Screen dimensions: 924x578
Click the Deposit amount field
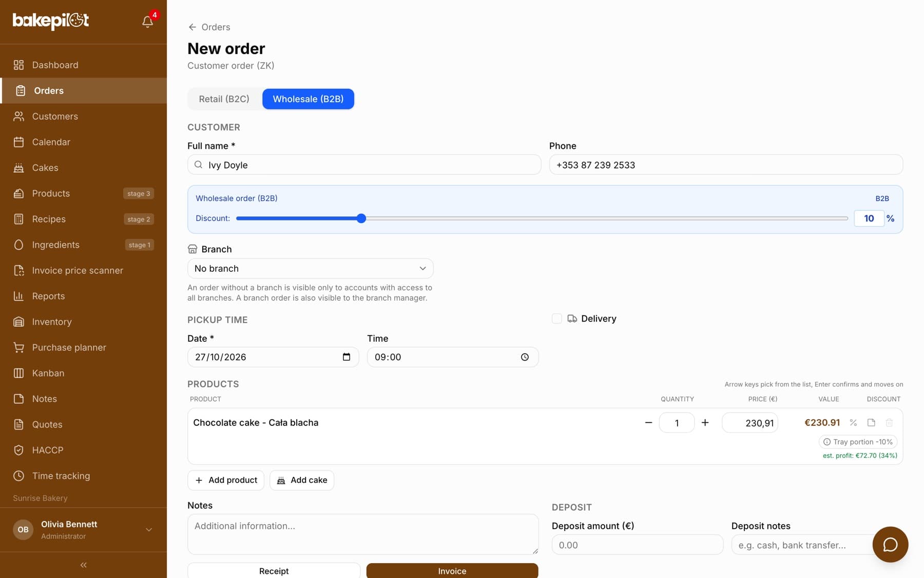638,545
